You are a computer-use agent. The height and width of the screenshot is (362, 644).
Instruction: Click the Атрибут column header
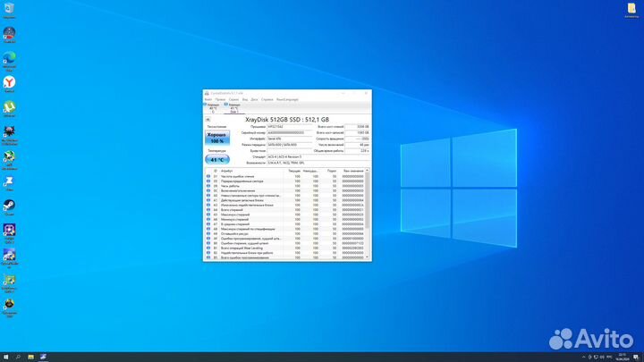click(x=227, y=170)
